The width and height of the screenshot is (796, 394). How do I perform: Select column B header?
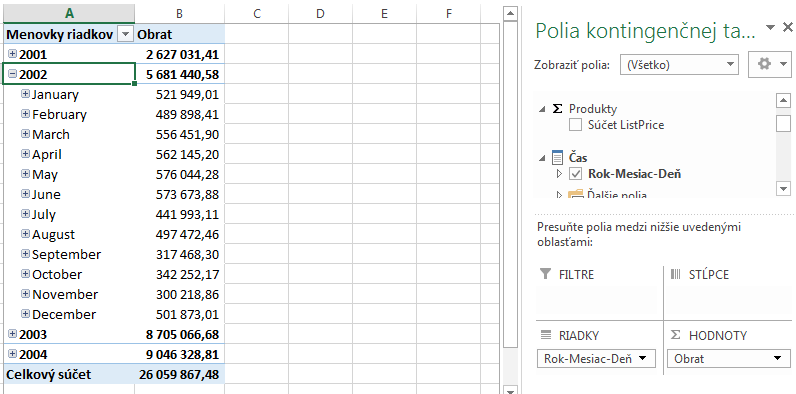coord(179,14)
